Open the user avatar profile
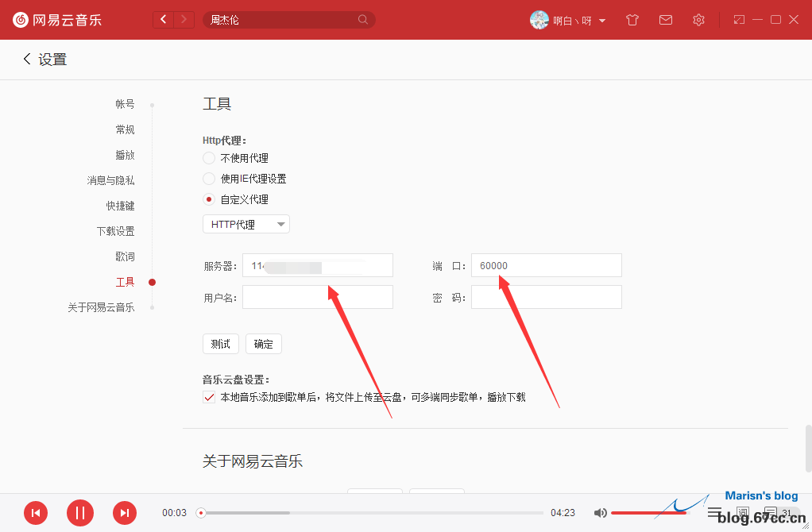Screen dimensions: 812x532 [539, 20]
